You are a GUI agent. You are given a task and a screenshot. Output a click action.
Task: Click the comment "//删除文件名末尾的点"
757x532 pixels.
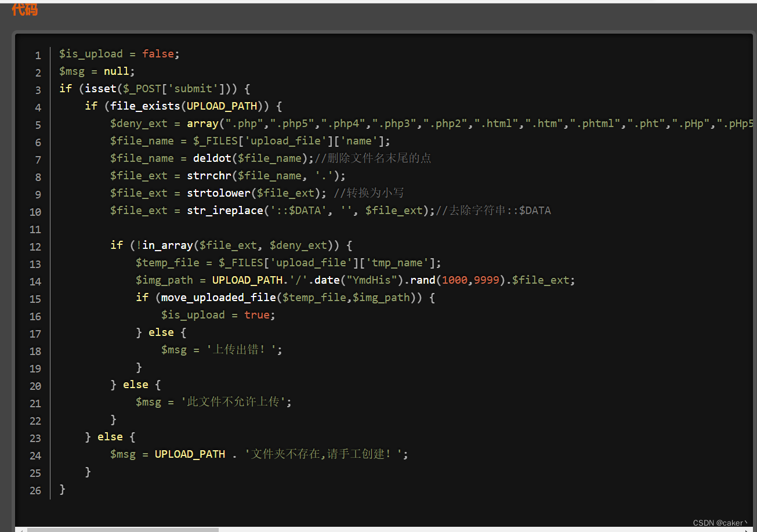click(x=373, y=158)
